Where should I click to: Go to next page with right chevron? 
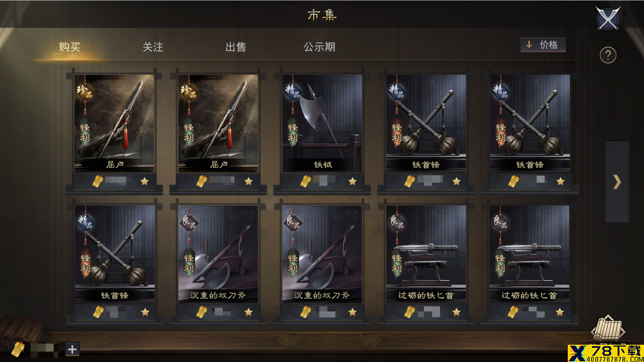pyautogui.click(x=617, y=182)
